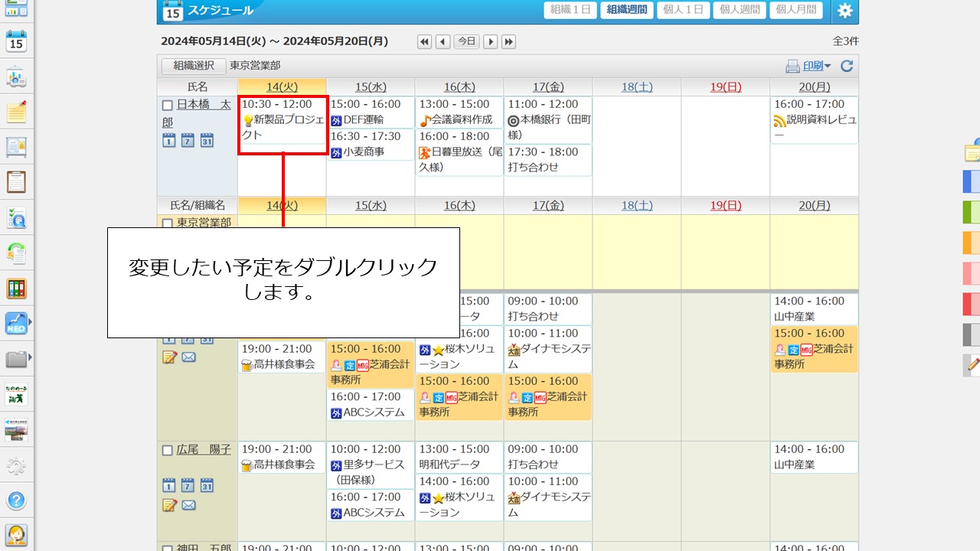The width and height of the screenshot is (980, 551).
Task: Expand the arrow beside the NEO icon
Action: tap(31, 323)
